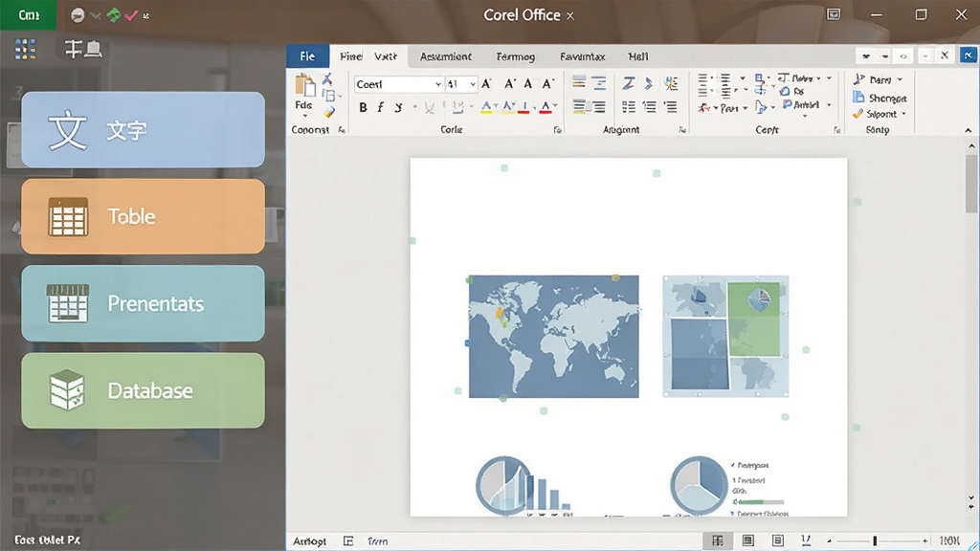
Task: Open the dropdown arrow under the Fde paste button
Action: [305, 116]
